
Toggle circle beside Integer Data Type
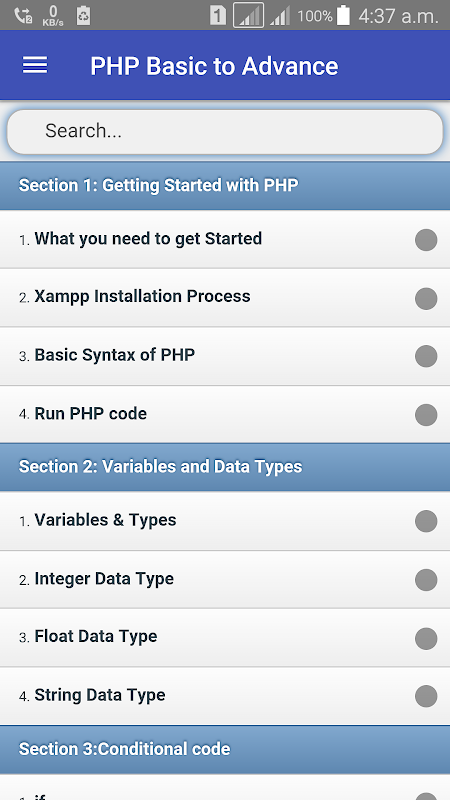pos(426,580)
